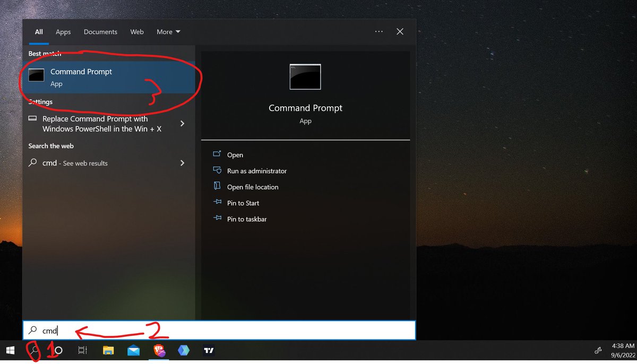Select Command Prompt best match result
The image size is (637, 364).
click(x=108, y=77)
